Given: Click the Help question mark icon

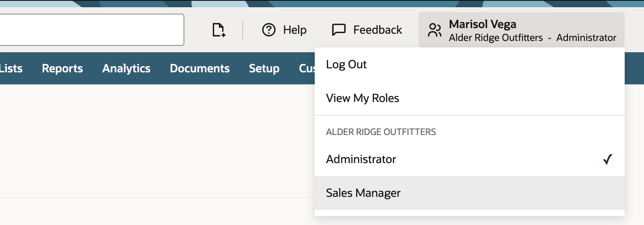Looking at the screenshot, I should click(x=269, y=30).
